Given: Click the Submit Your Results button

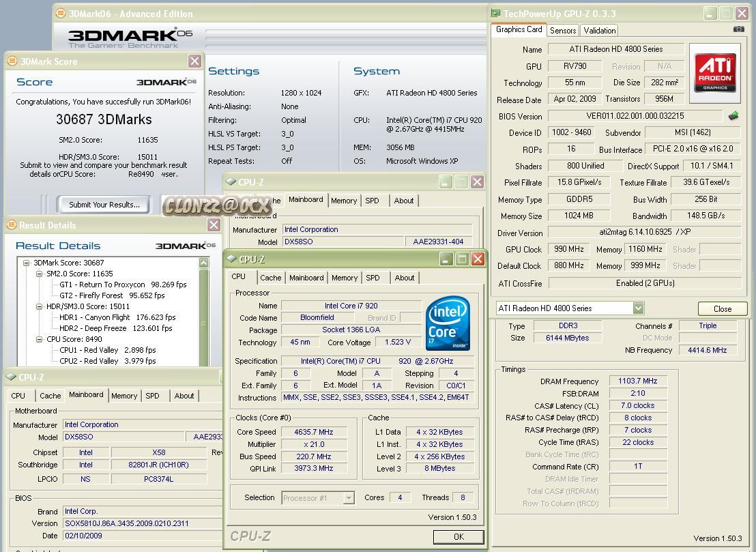Looking at the screenshot, I should (x=104, y=205).
